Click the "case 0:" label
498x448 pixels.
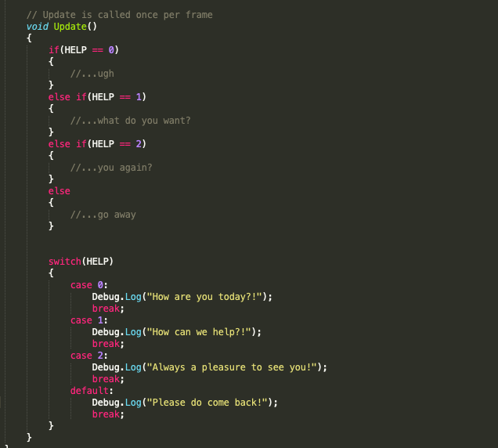pyautogui.click(x=89, y=285)
